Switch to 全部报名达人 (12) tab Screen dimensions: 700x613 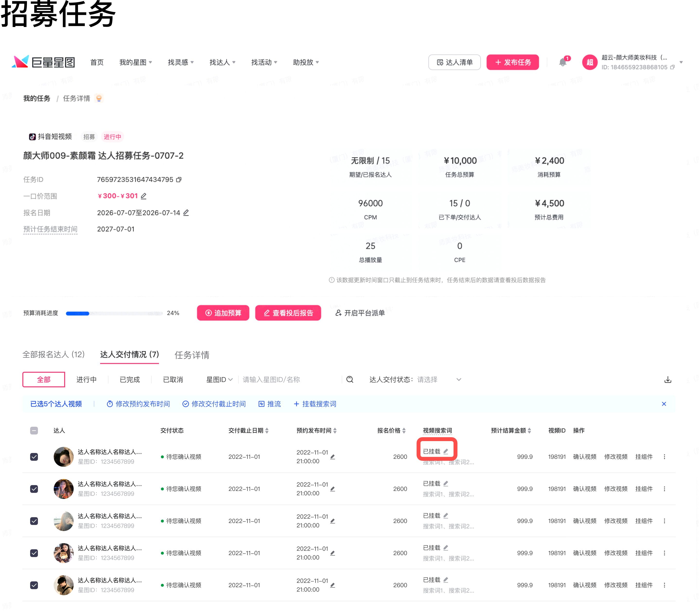pyautogui.click(x=53, y=354)
